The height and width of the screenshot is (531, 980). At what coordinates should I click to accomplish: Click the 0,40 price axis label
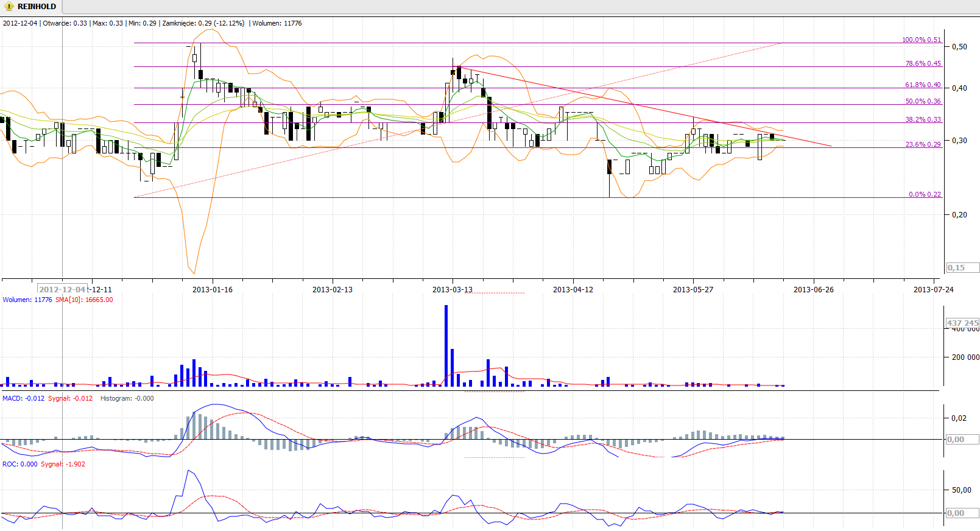point(959,88)
